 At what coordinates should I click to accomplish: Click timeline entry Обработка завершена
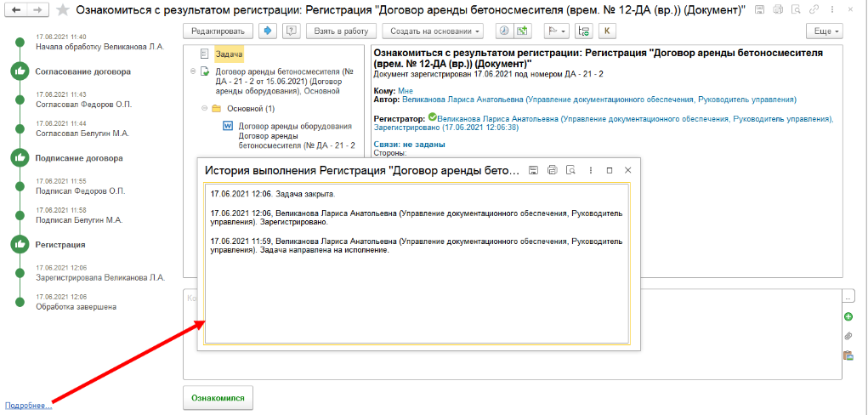[77, 306]
